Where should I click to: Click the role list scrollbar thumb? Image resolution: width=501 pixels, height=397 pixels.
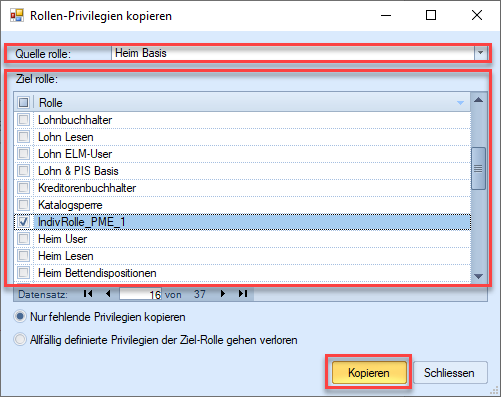click(x=479, y=168)
